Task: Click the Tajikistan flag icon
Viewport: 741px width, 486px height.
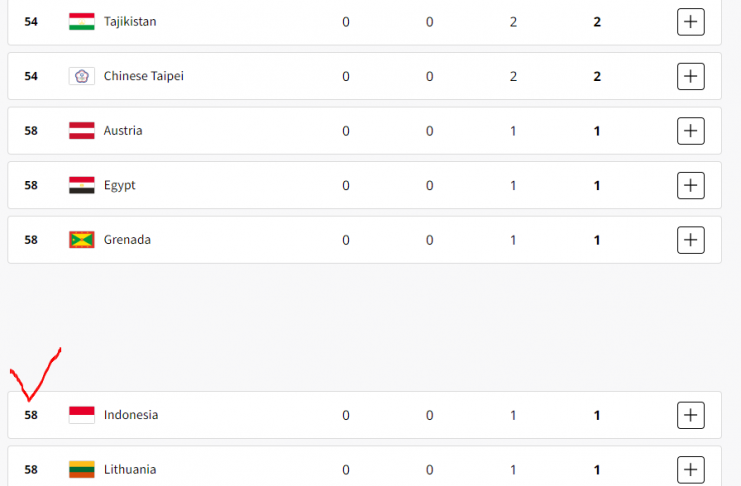Action: pyautogui.click(x=82, y=21)
